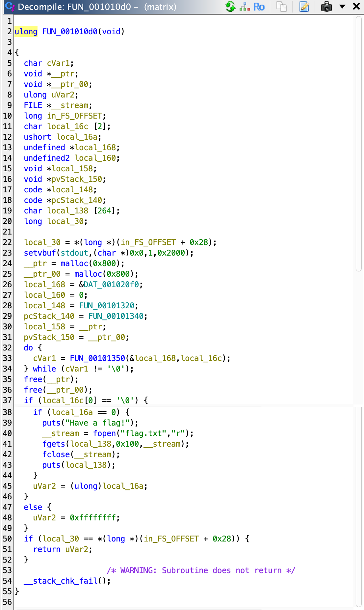Click the FUN_00101350 function call
The height and width of the screenshot is (610, 364).
coord(97,358)
